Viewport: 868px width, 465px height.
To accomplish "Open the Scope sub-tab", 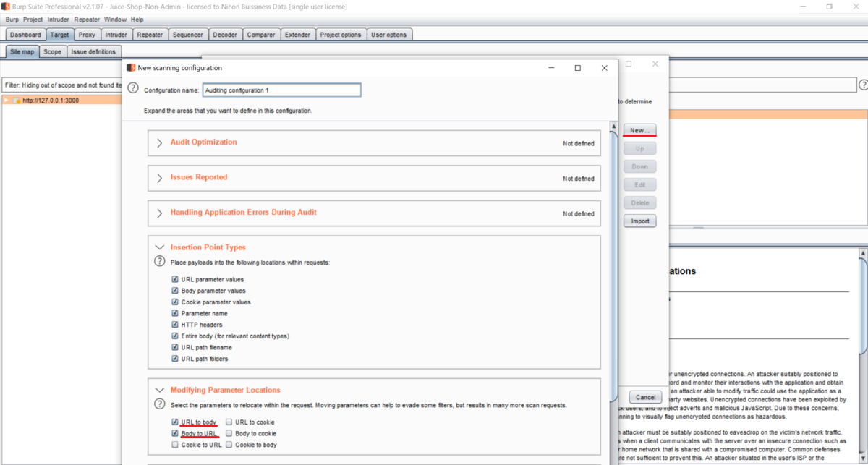I will (x=52, y=52).
